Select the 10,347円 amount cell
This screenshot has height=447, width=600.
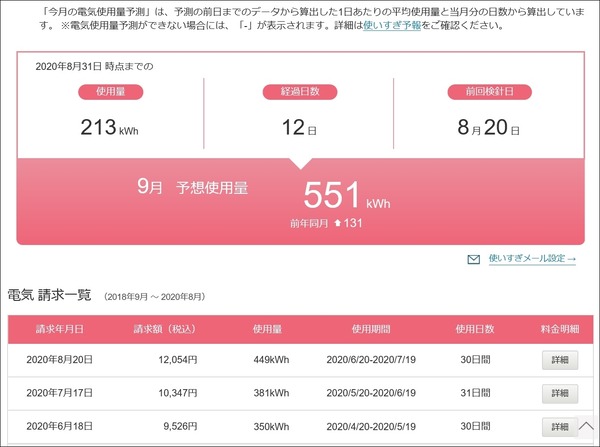click(x=178, y=393)
